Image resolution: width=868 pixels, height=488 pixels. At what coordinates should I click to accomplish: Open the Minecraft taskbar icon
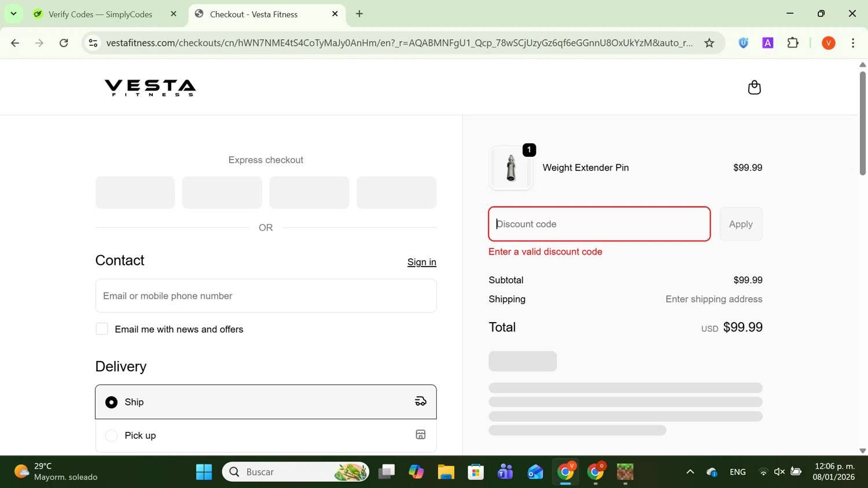pos(625,472)
